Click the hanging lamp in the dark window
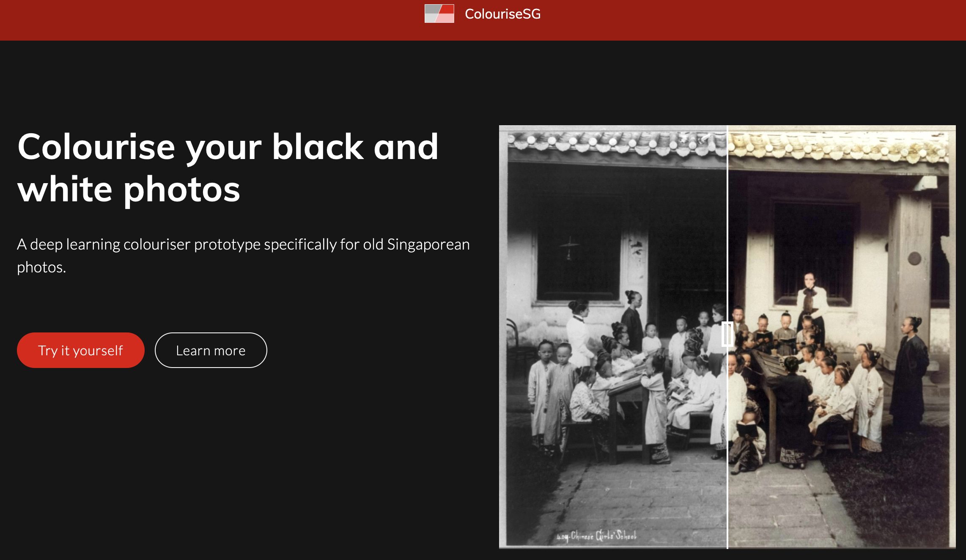This screenshot has width=966, height=560. [569, 248]
